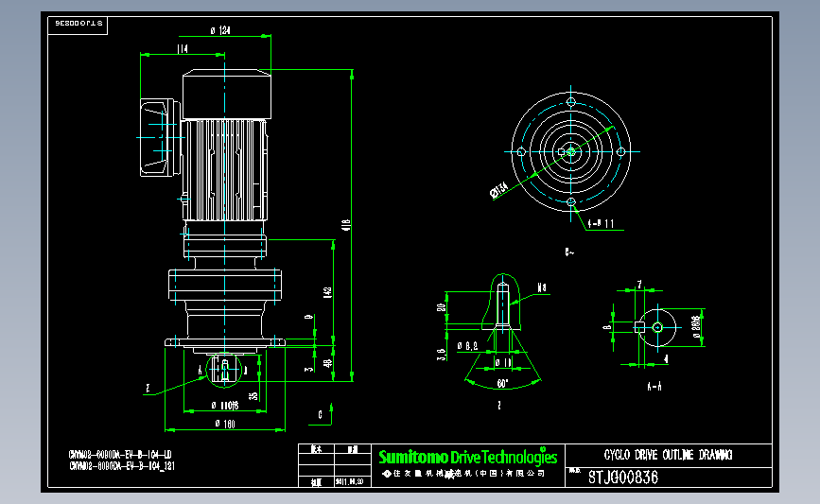This screenshot has height=504, width=820.
Task: Click the A-A section label
Action: pos(654,387)
